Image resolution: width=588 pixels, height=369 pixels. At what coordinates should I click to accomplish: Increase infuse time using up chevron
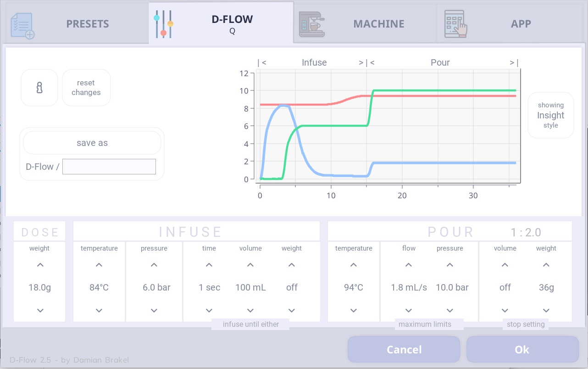(x=209, y=265)
